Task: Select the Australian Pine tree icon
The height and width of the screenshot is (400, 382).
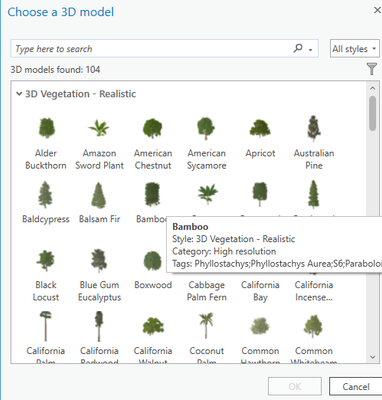Action: click(314, 129)
